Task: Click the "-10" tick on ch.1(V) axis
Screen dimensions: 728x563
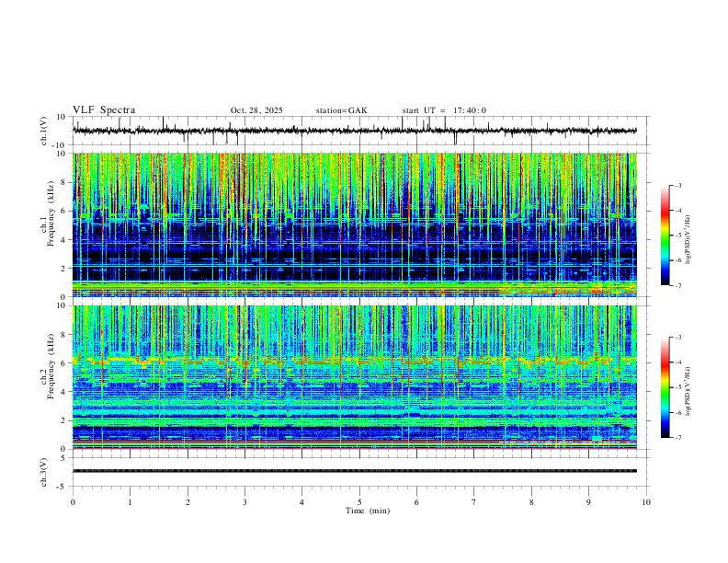Action: tap(60, 145)
